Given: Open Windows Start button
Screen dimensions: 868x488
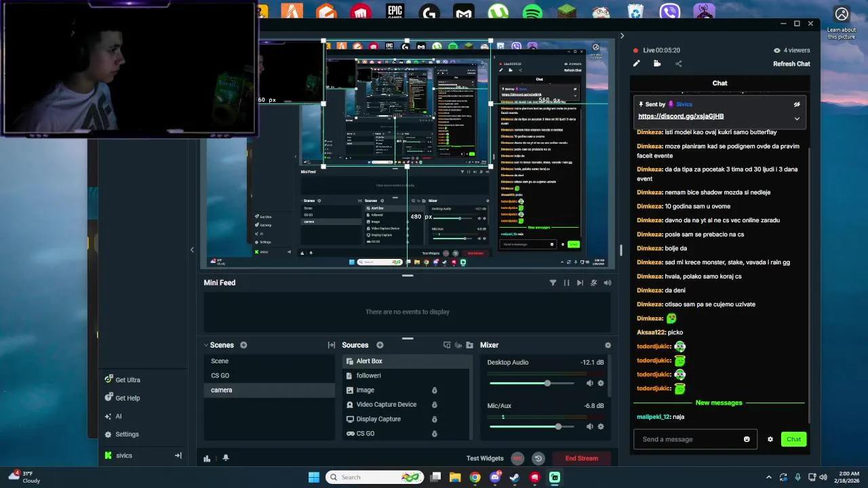Looking at the screenshot, I should pos(314,477).
